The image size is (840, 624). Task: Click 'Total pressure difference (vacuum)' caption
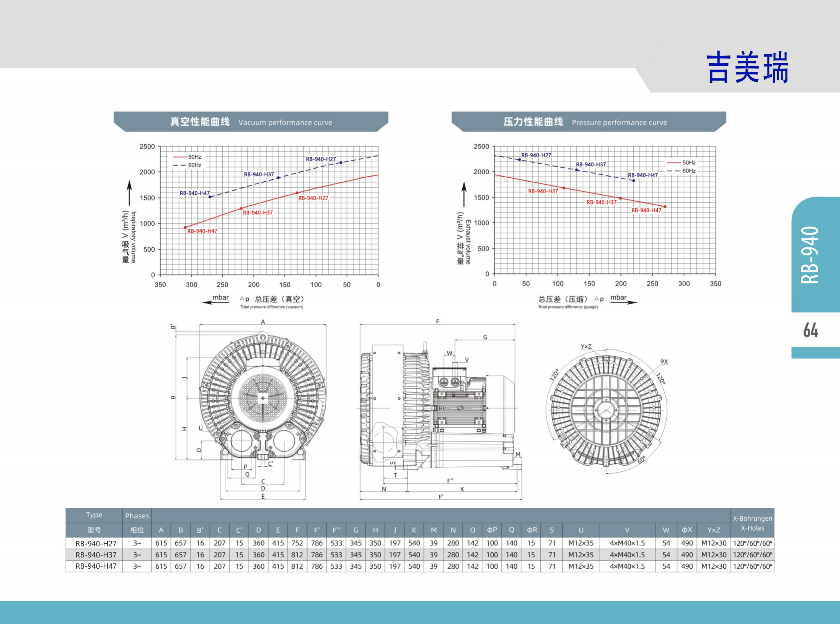pos(272,307)
